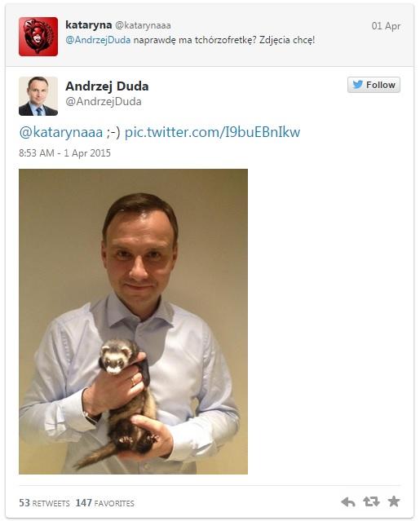Viewport: 420px width, 521px height.
Task: Open the Andrzej Duda display name
Action: 107,86
